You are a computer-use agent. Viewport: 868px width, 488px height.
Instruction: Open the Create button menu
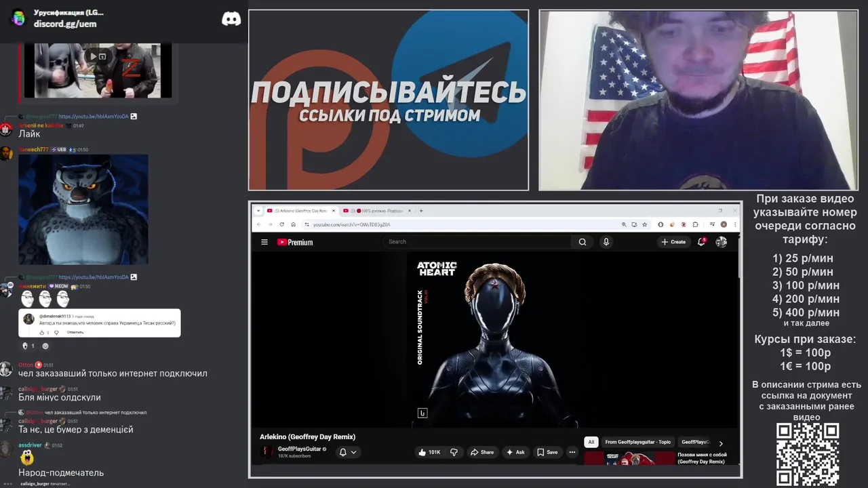pyautogui.click(x=673, y=242)
